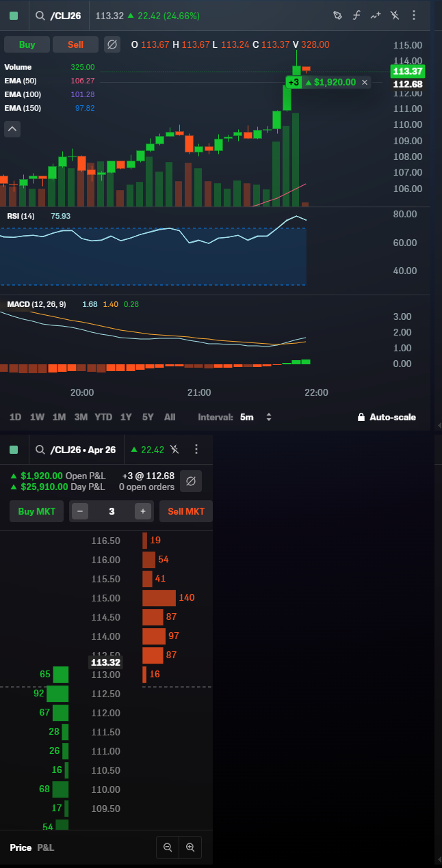442x868 pixels.
Task: Set chart range to 5Y
Action: 148,417
